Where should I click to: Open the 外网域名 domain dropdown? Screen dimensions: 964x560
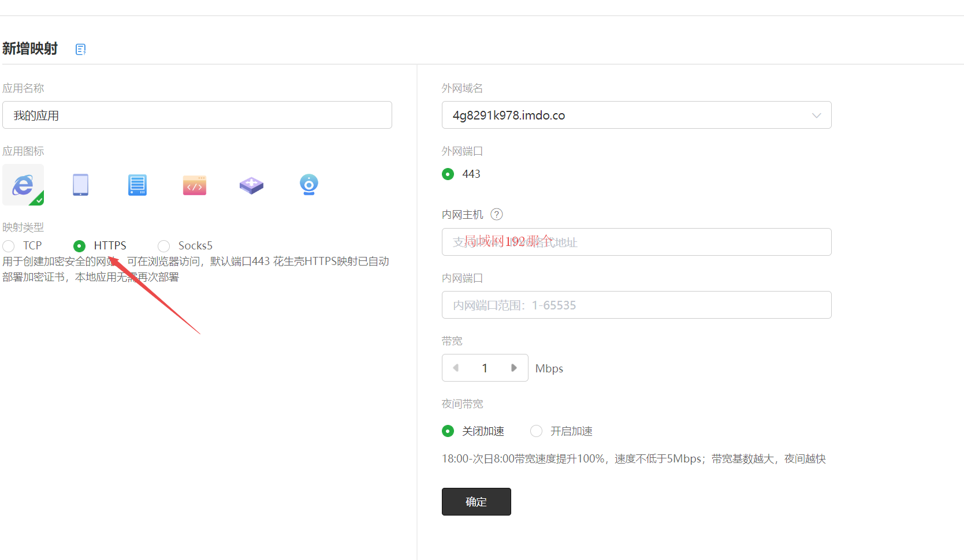point(637,115)
